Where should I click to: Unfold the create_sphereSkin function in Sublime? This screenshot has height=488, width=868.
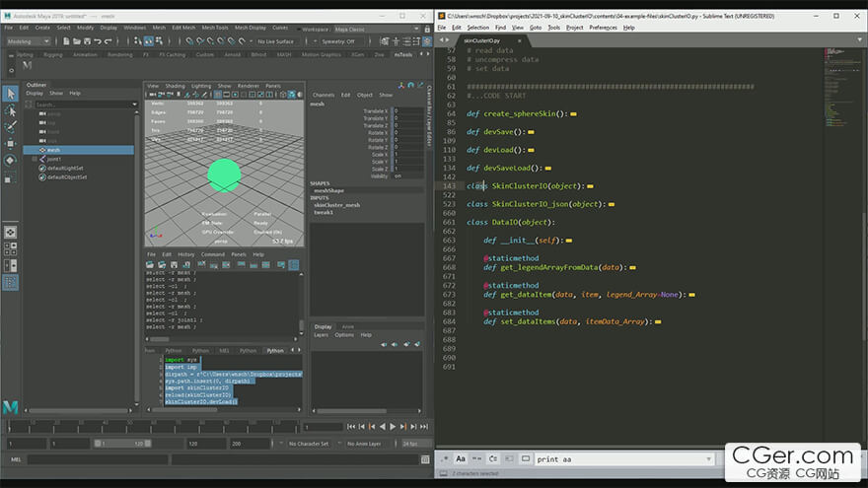pos(573,114)
